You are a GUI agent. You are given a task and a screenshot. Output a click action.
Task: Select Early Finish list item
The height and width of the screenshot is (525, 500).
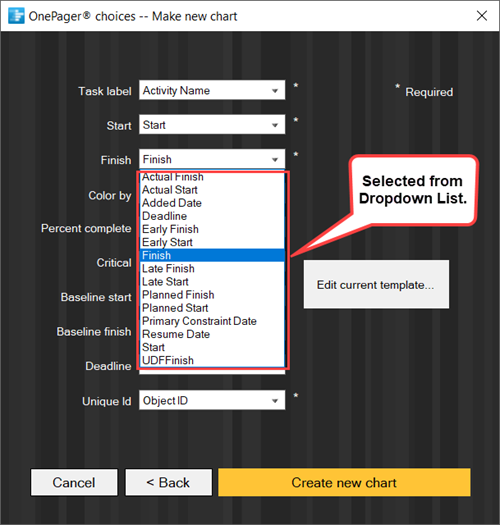click(x=212, y=229)
